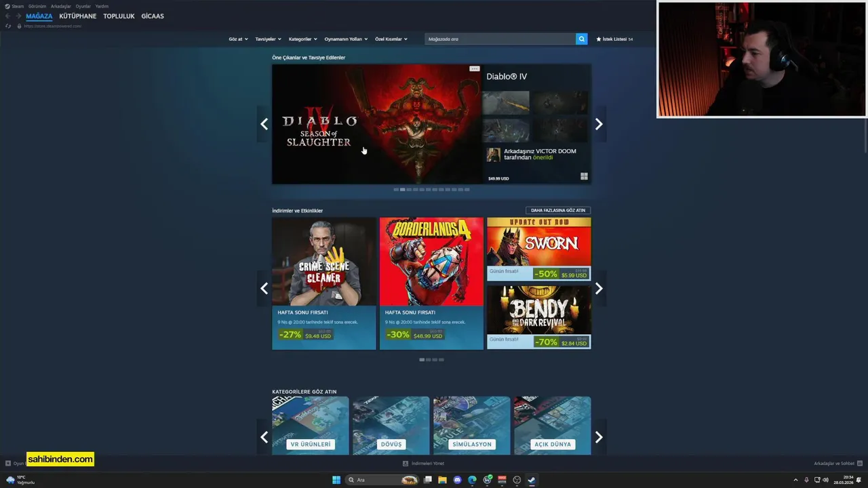Click the volume icon in system tray
868x488 pixels.
click(x=825, y=480)
